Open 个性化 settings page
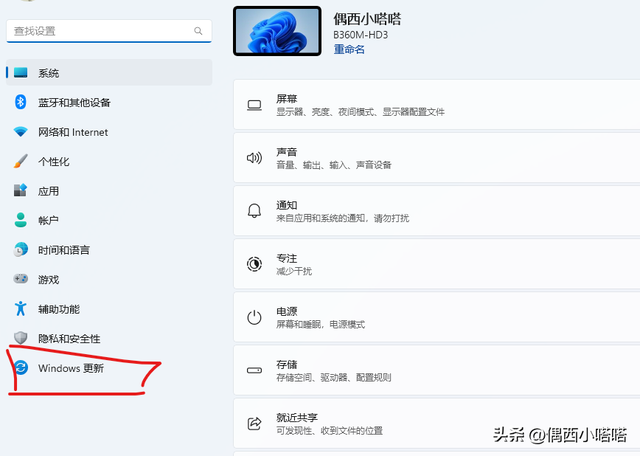This screenshot has height=456, width=640. point(53,162)
